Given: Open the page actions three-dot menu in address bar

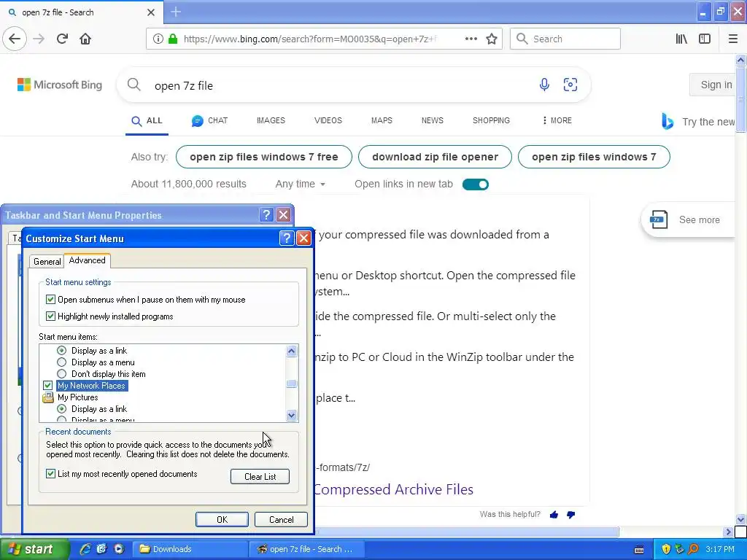Looking at the screenshot, I should pos(471,39).
